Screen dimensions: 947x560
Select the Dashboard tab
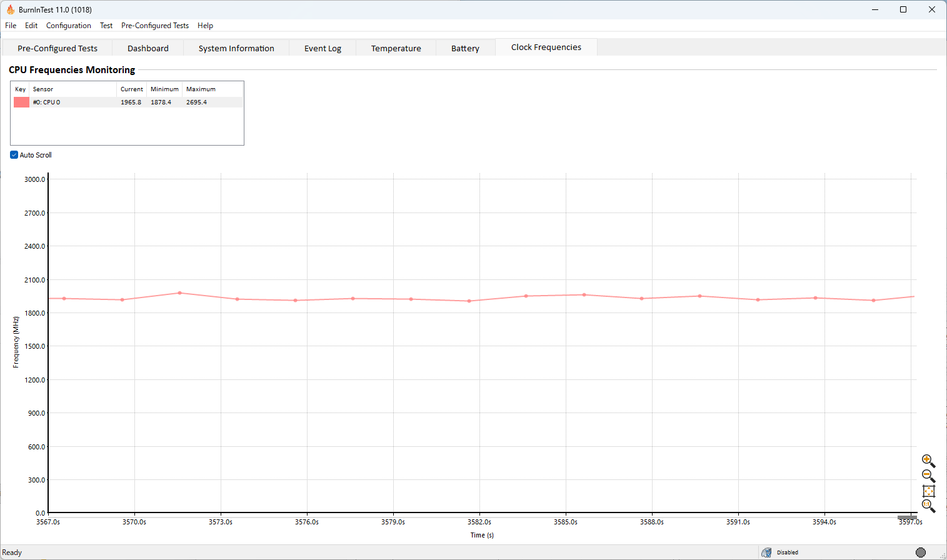pyautogui.click(x=148, y=48)
